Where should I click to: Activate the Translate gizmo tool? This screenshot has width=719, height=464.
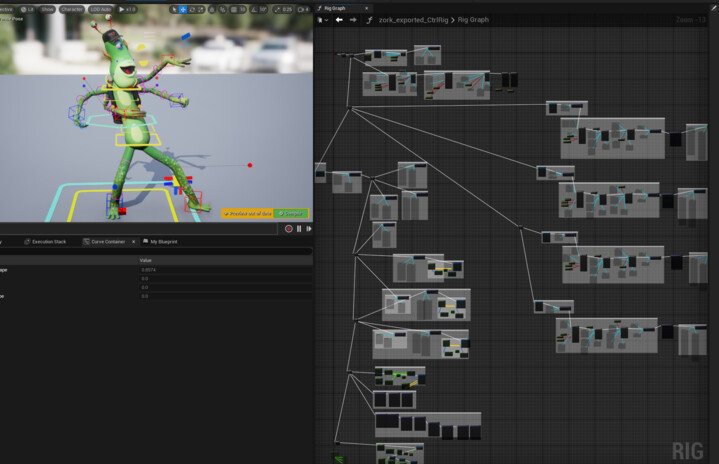point(183,9)
